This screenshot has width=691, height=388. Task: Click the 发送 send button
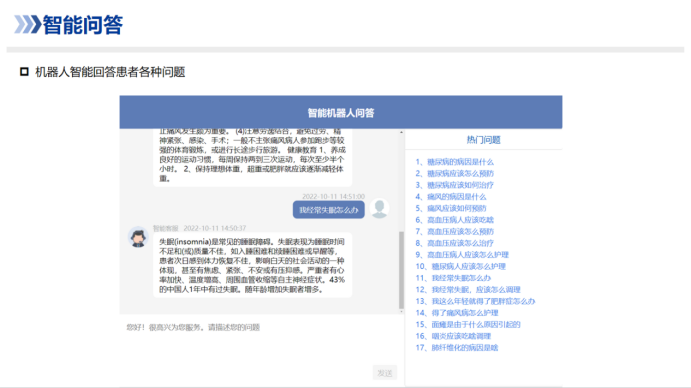tap(385, 373)
